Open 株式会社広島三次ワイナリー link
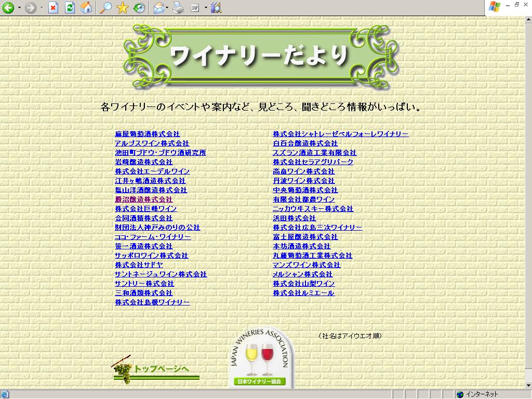This screenshot has width=532, height=399. (x=317, y=228)
